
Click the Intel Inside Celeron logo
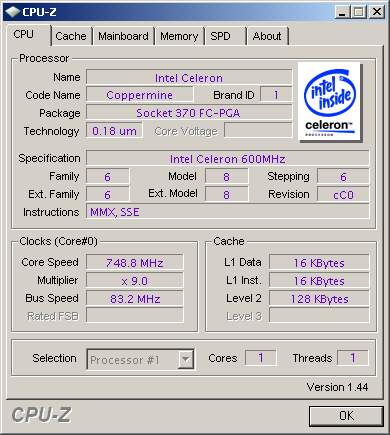(329, 102)
